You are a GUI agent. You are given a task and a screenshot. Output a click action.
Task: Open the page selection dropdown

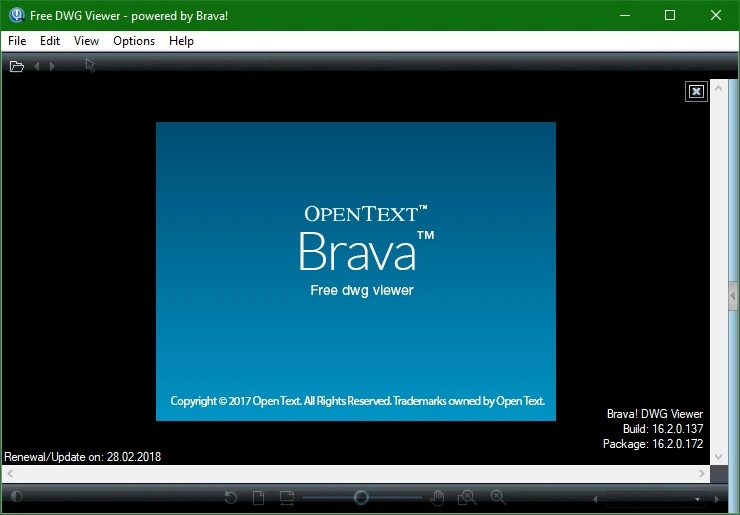pyautogui.click(x=654, y=499)
